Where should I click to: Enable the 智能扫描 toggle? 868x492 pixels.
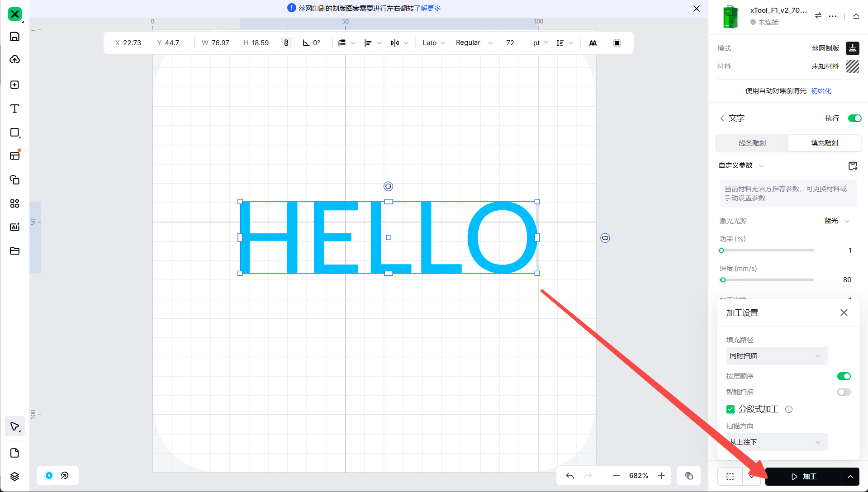[844, 392]
